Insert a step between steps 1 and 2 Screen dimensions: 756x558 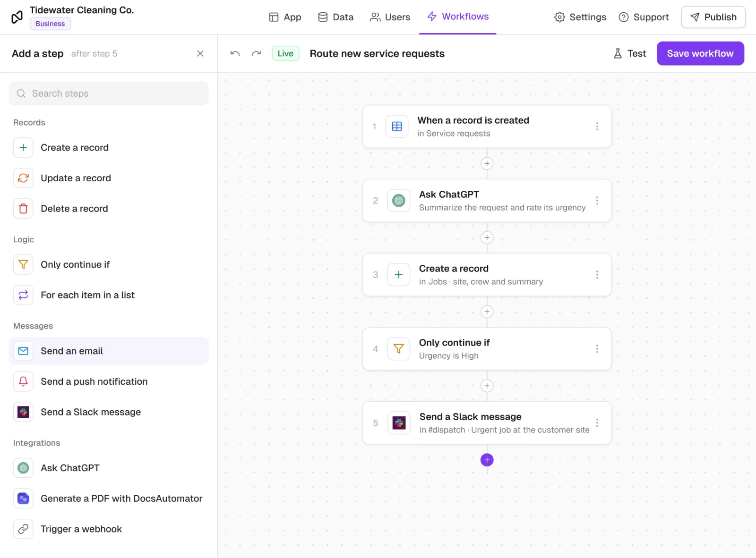(487, 163)
